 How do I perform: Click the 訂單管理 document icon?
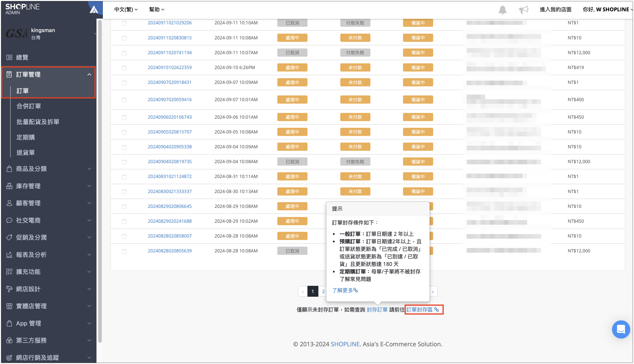(x=9, y=74)
